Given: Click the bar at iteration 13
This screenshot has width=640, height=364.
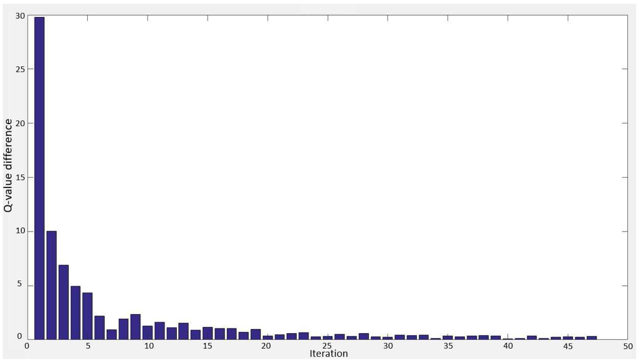Looking at the screenshot, I should pos(184,331).
